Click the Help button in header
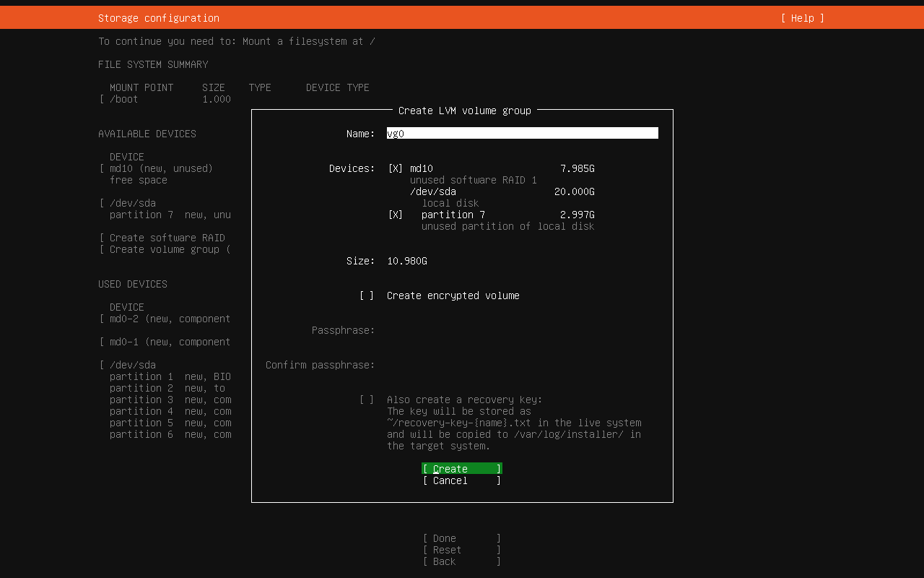924x578 pixels. point(802,18)
